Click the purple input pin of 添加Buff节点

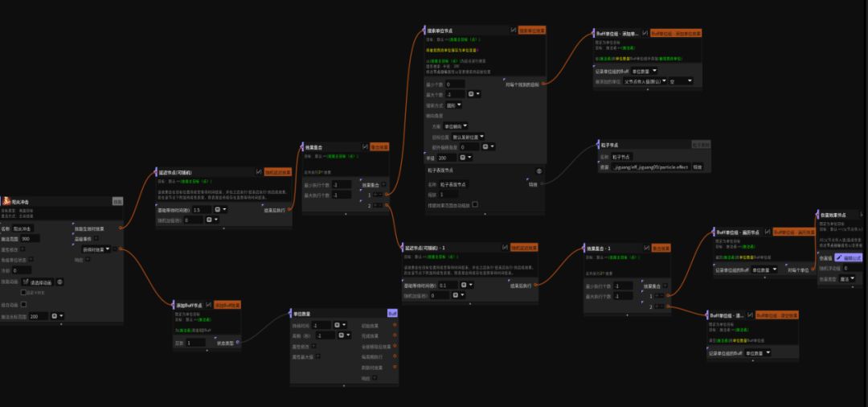click(x=174, y=305)
